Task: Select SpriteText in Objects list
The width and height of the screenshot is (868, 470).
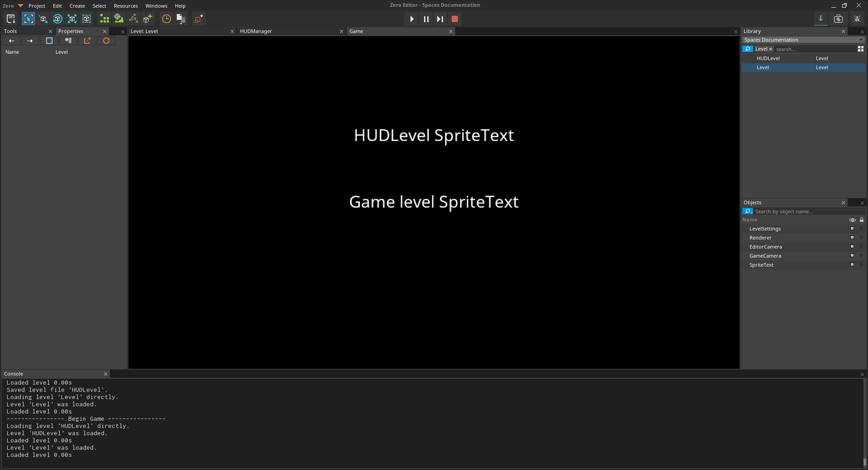Action: point(803,265)
